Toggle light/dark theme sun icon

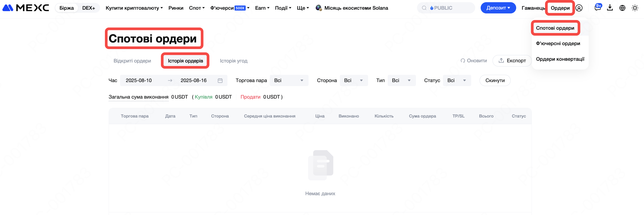click(635, 8)
